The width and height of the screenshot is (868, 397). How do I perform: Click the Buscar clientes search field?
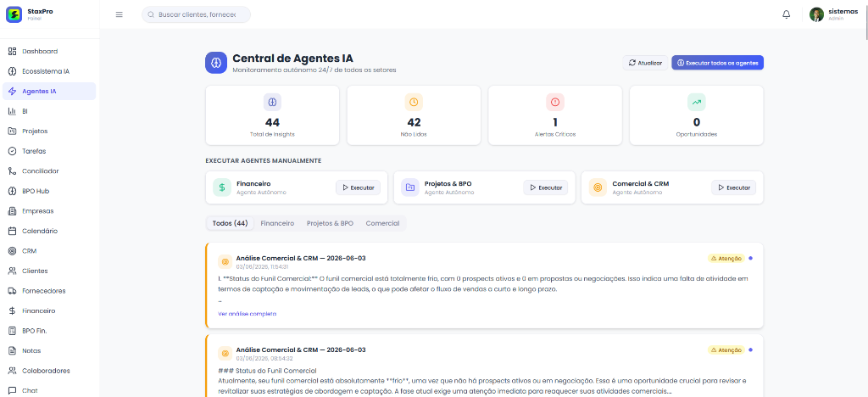tap(196, 14)
